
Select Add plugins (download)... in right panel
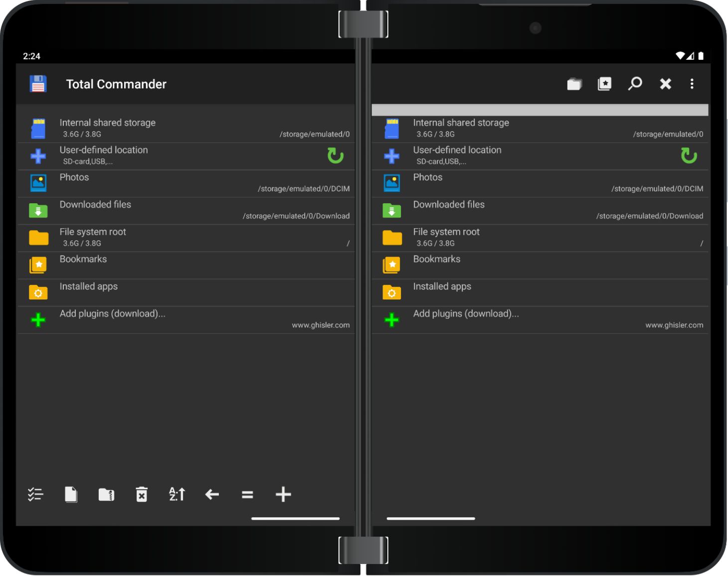coord(540,320)
